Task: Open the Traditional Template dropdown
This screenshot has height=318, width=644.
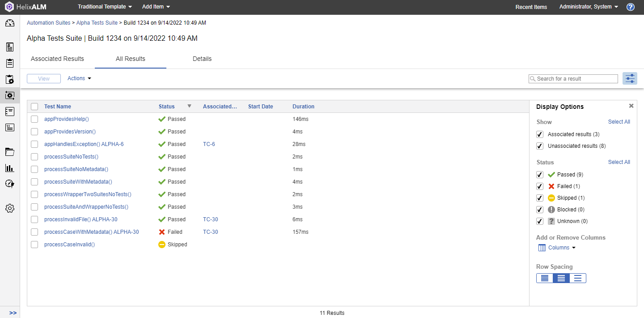Action: click(x=105, y=7)
